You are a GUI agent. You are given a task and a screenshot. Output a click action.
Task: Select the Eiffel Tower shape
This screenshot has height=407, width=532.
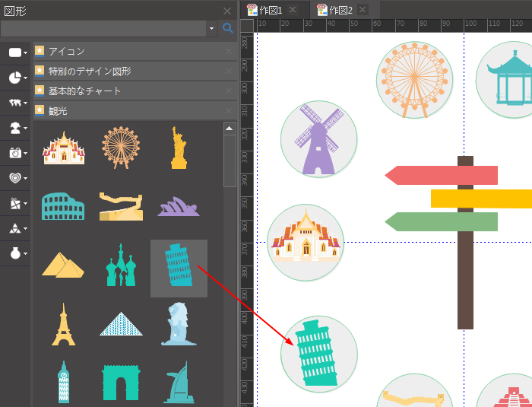(63, 324)
